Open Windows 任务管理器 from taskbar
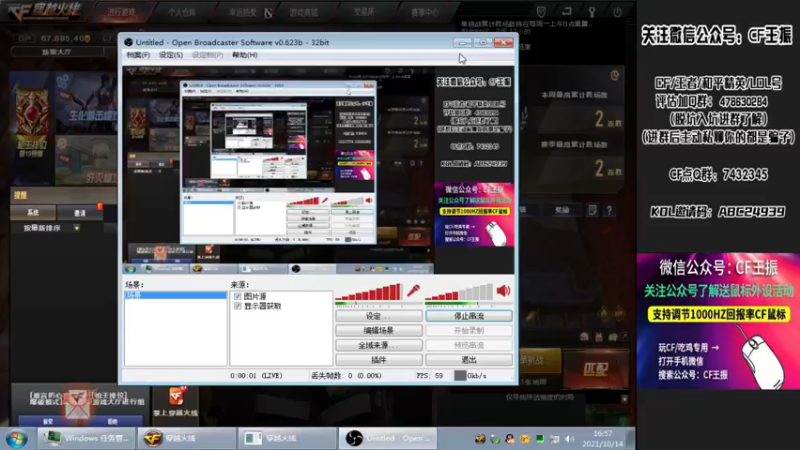This screenshot has height=450, width=800. (86, 438)
